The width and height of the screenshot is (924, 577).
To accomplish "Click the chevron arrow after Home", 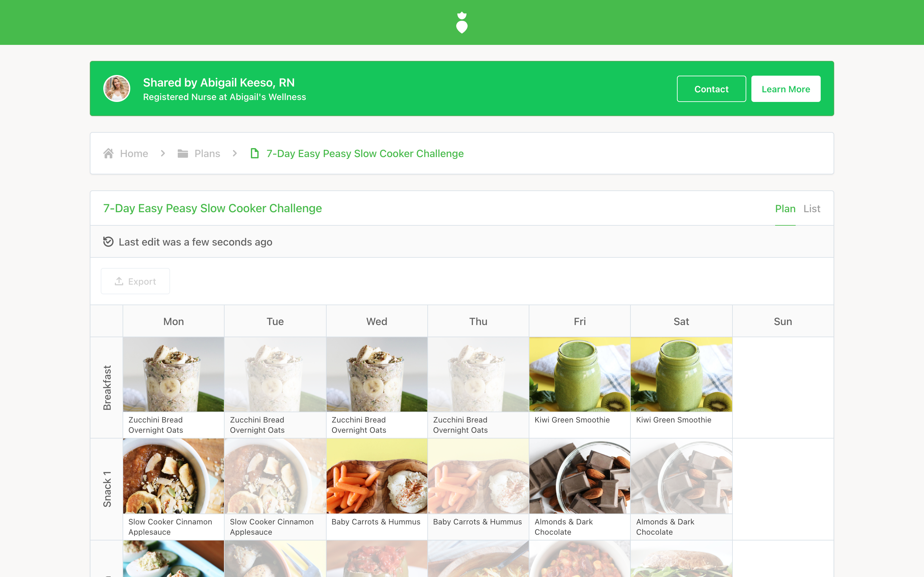I will coord(163,154).
